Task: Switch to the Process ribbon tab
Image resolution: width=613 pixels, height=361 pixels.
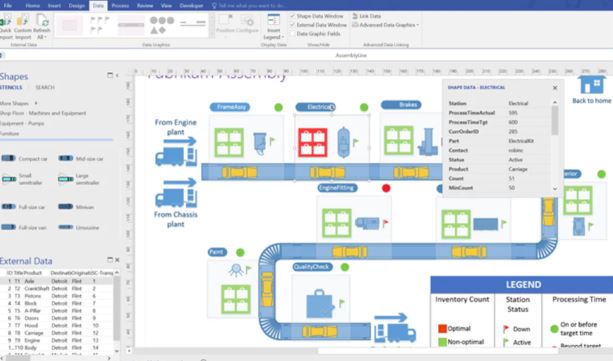Action: click(x=120, y=5)
